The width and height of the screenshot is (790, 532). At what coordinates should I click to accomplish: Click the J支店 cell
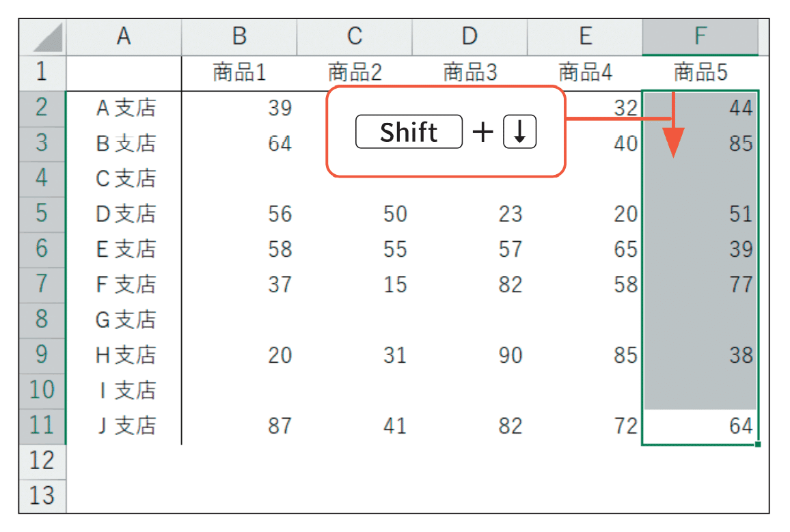tap(124, 426)
